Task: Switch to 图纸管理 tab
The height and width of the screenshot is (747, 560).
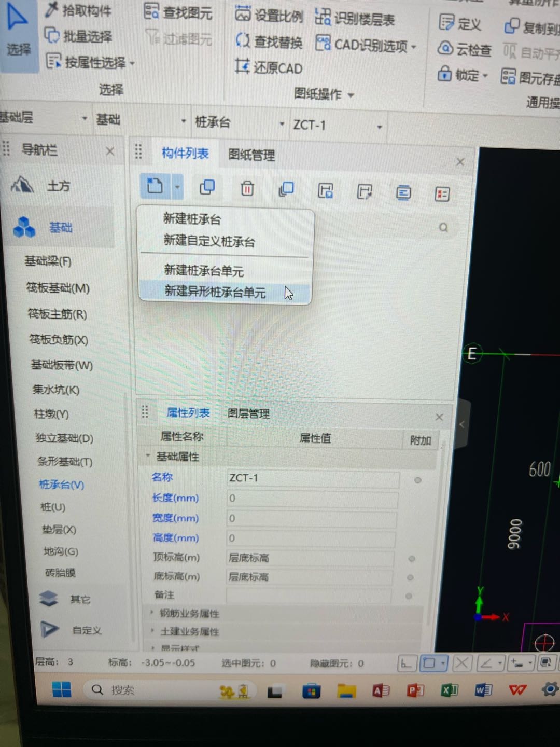Action: (x=251, y=155)
